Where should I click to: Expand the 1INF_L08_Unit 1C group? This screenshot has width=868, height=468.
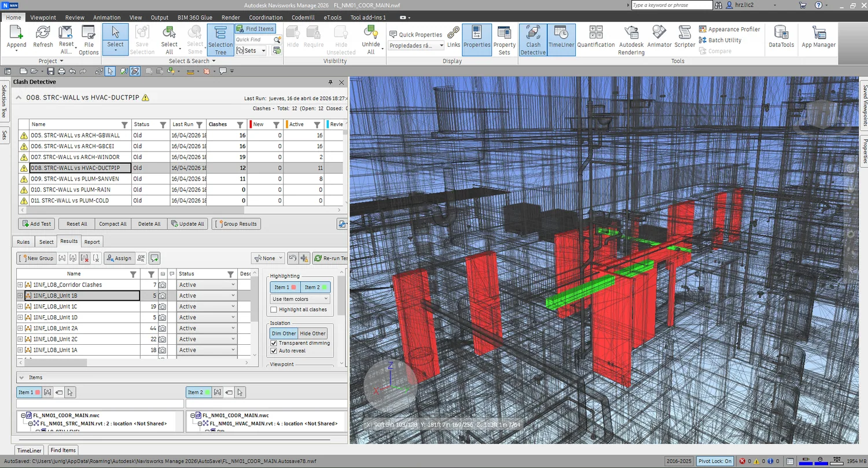(20, 307)
